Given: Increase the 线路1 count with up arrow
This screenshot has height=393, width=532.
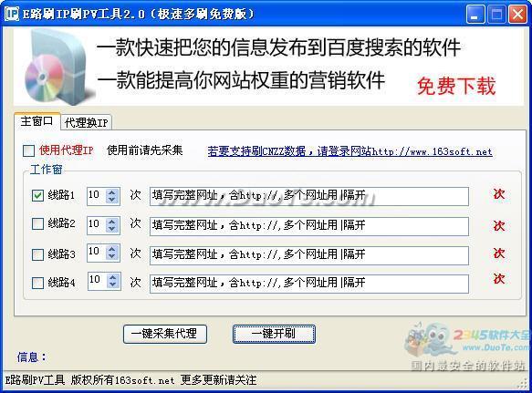Looking at the screenshot, I should [112, 192].
